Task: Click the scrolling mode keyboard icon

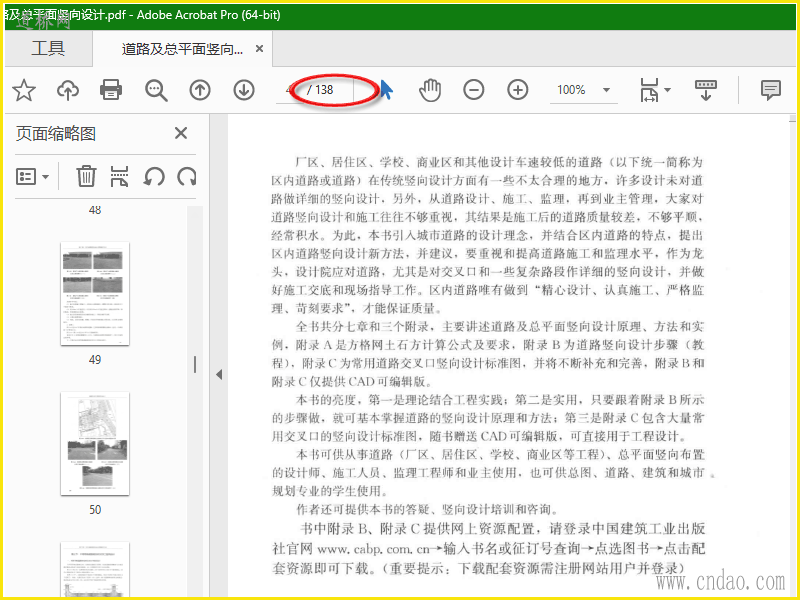Action: (706, 90)
